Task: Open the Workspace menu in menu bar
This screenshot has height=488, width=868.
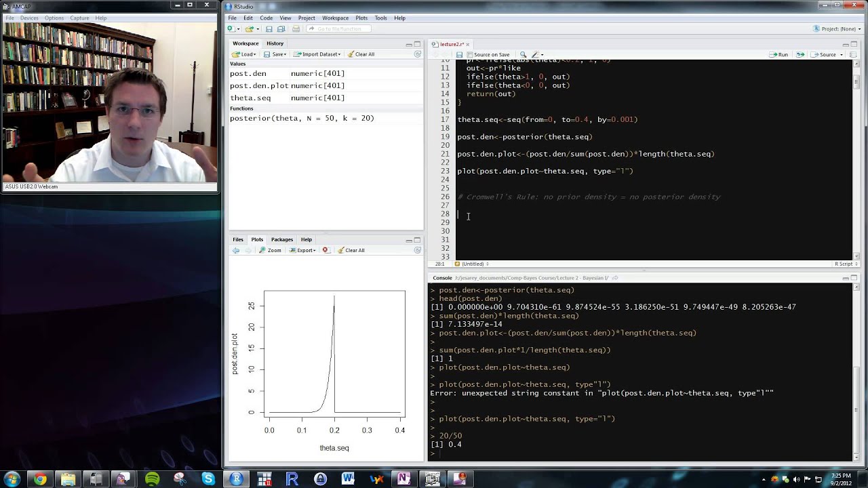Action: (x=335, y=18)
